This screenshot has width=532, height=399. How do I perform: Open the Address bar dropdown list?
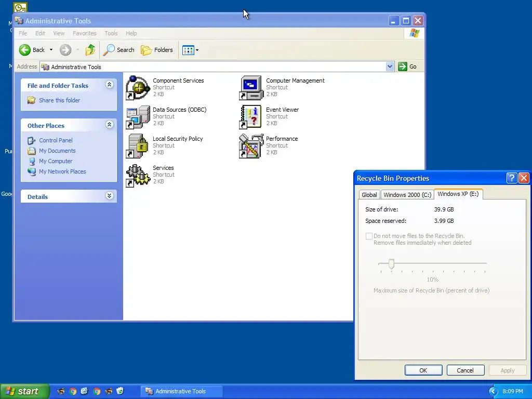(x=390, y=66)
